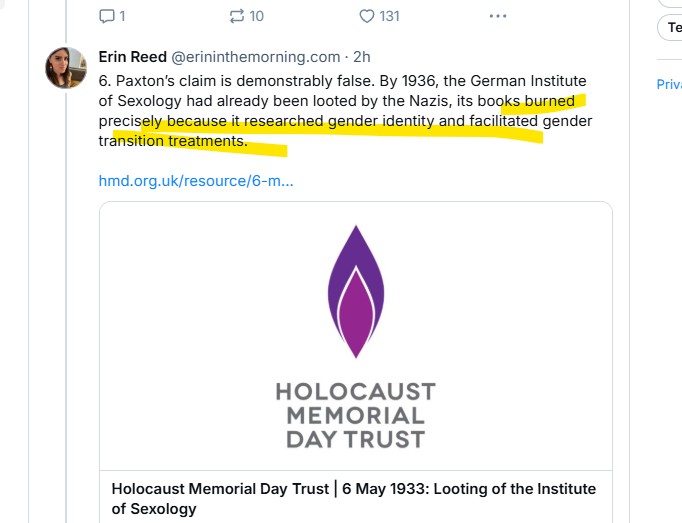Click the reply speech bubble icon

click(x=107, y=16)
